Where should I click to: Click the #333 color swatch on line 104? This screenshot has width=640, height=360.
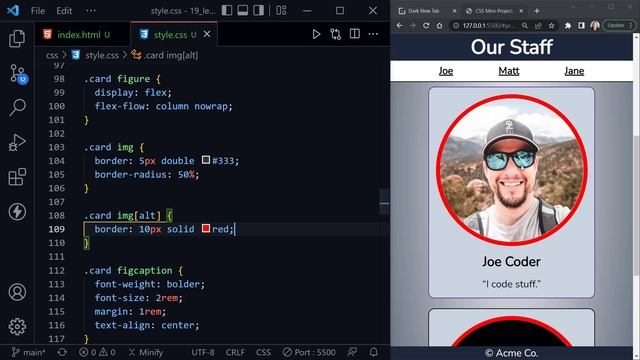[x=206, y=160]
